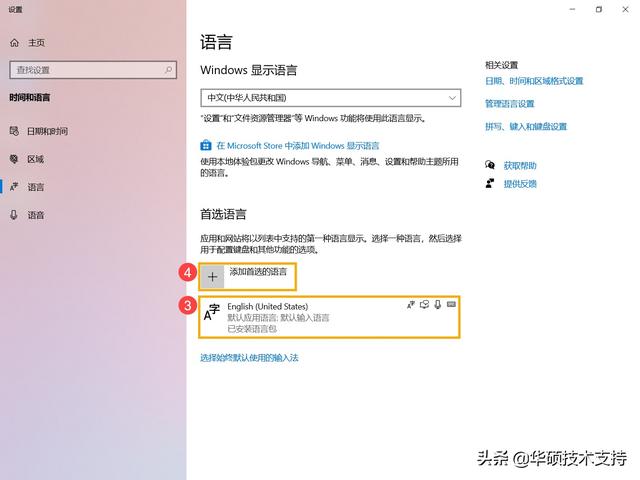Screen dimensions: 640x480
Task: Open the 管理语言设置 link
Action: (x=509, y=104)
